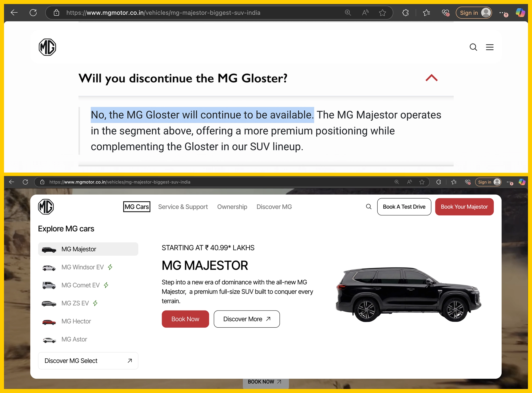Click back arrow in top browser window
Screen dimensions: 532x393
tap(14, 13)
